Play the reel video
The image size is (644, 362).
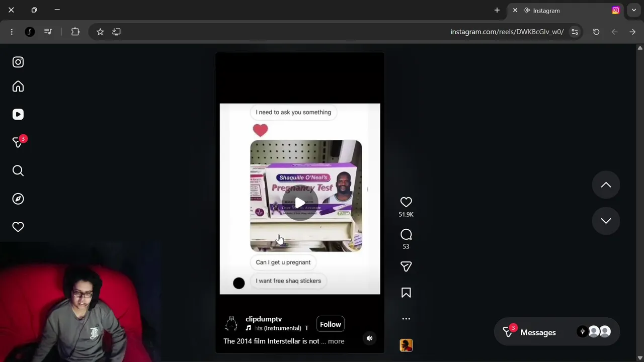pos(300,203)
